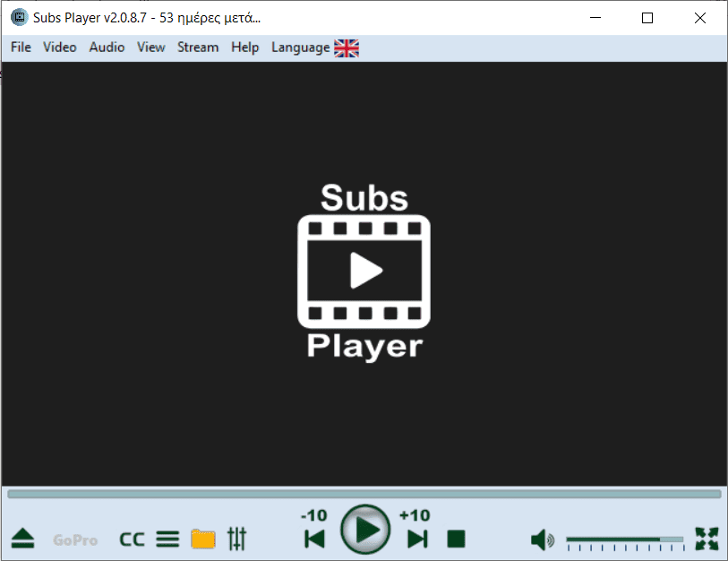The width and height of the screenshot is (728, 561).
Task: Click the +10 forward label
Action: click(415, 515)
